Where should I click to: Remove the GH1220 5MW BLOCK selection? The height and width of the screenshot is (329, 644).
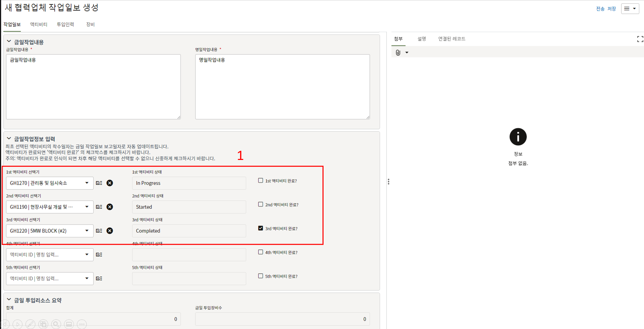click(110, 231)
